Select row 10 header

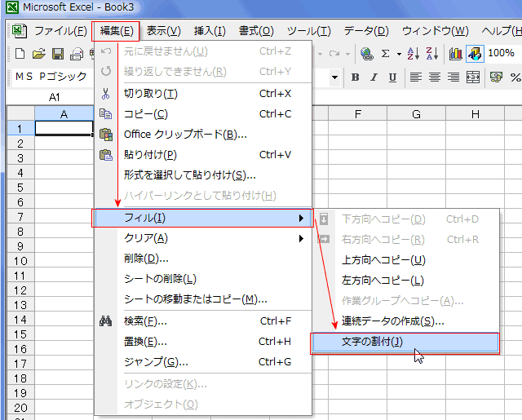pos(20,261)
